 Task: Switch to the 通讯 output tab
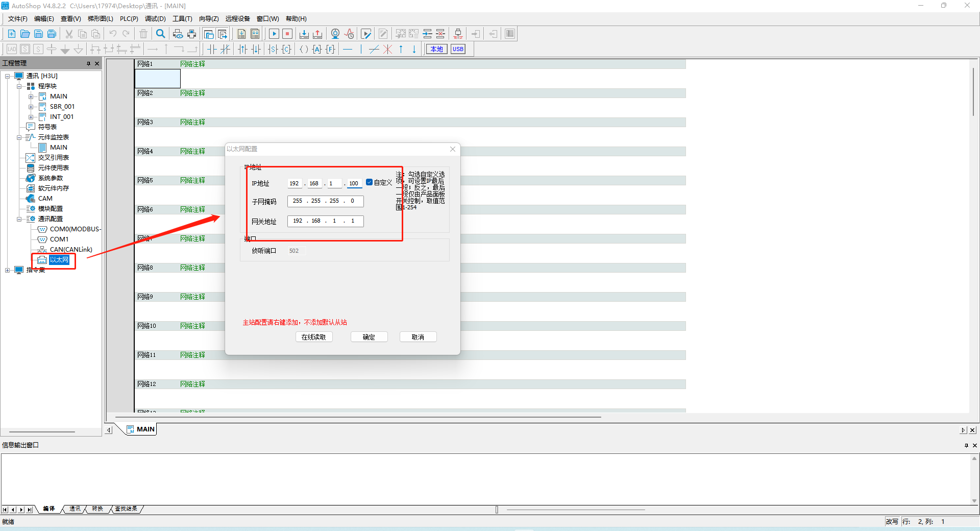click(x=75, y=509)
